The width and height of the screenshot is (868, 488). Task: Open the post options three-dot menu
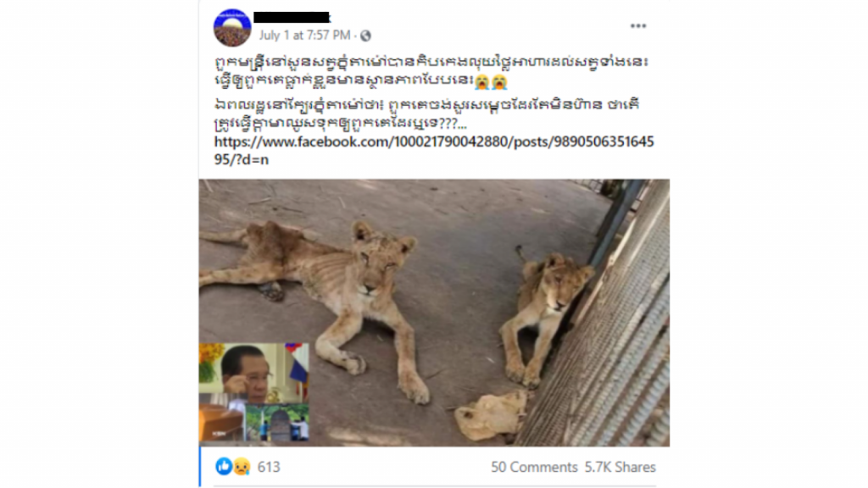click(637, 26)
